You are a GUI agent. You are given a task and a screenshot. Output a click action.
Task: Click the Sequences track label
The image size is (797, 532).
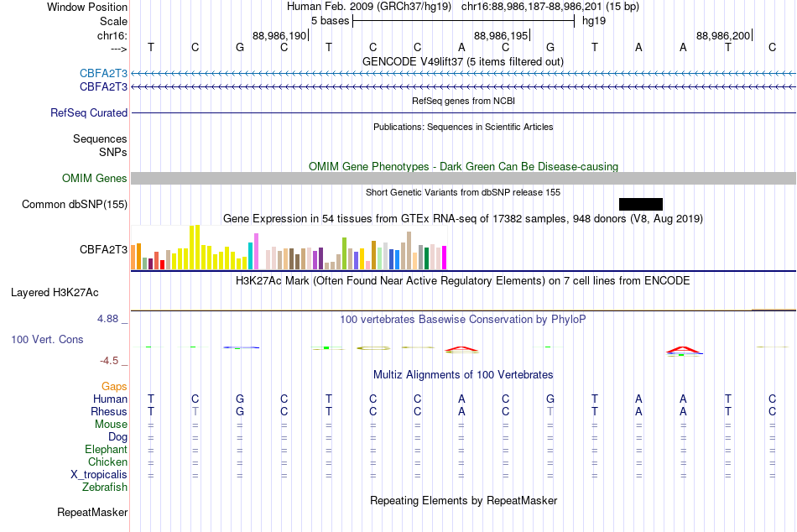(100, 138)
